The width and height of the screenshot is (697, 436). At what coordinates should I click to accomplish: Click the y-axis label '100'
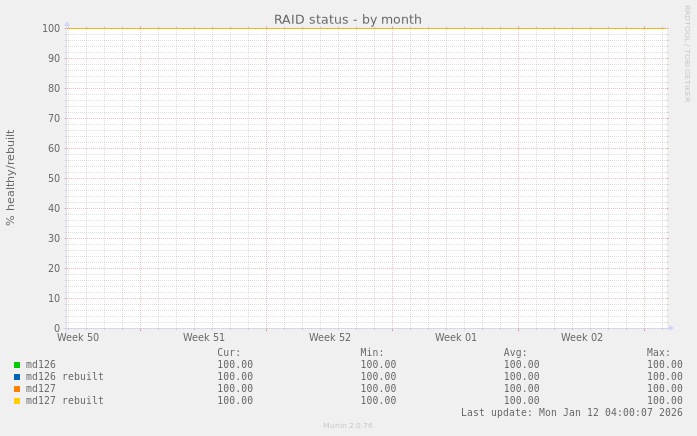(x=51, y=28)
